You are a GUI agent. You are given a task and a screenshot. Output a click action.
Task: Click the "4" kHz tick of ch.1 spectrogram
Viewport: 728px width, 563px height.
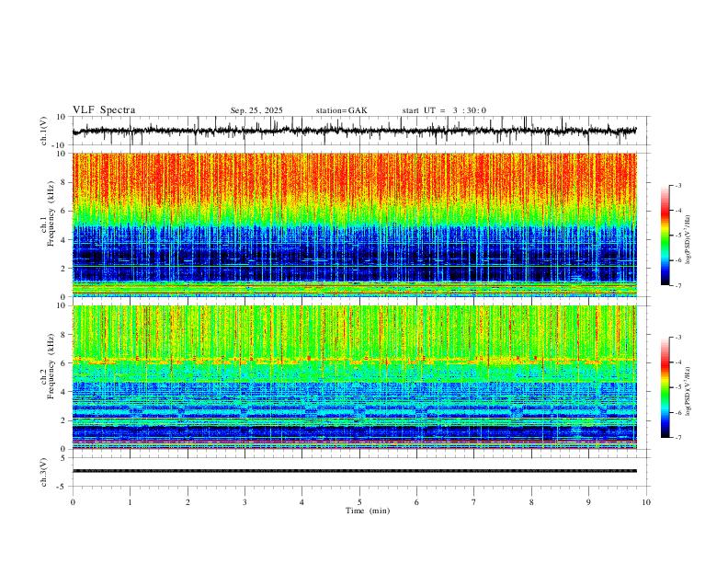[x=64, y=240]
